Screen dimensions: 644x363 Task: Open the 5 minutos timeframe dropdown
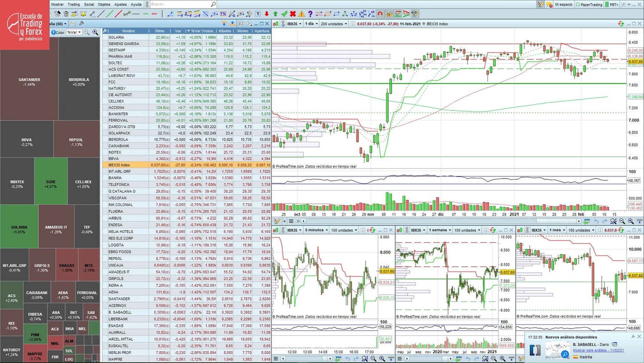(x=316, y=230)
